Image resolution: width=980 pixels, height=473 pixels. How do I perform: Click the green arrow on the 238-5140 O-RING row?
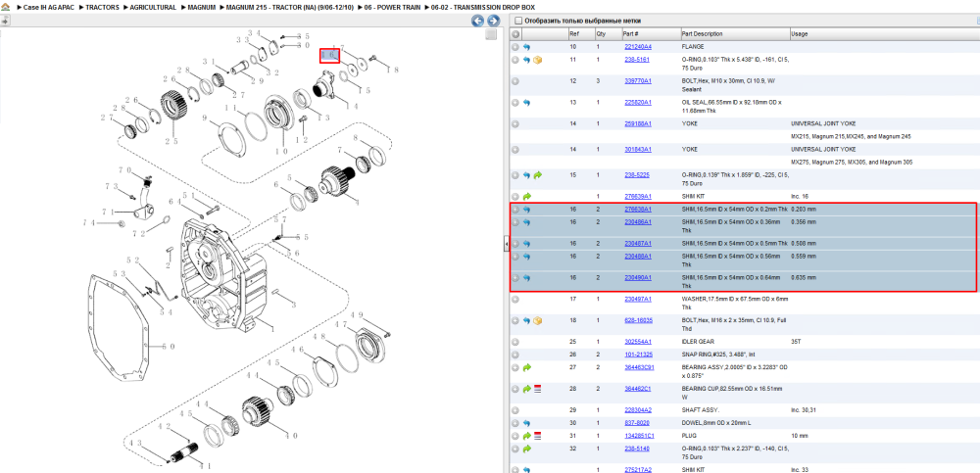526,449
